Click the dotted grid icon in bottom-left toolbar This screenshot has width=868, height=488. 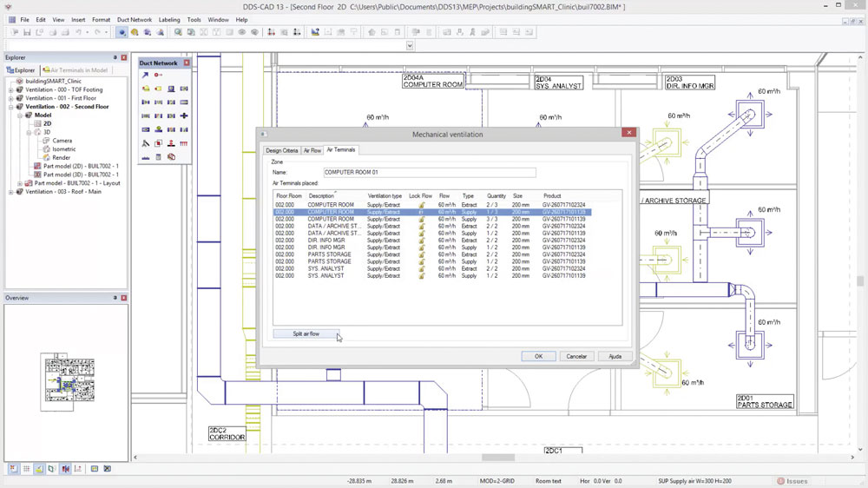[x=26, y=469]
